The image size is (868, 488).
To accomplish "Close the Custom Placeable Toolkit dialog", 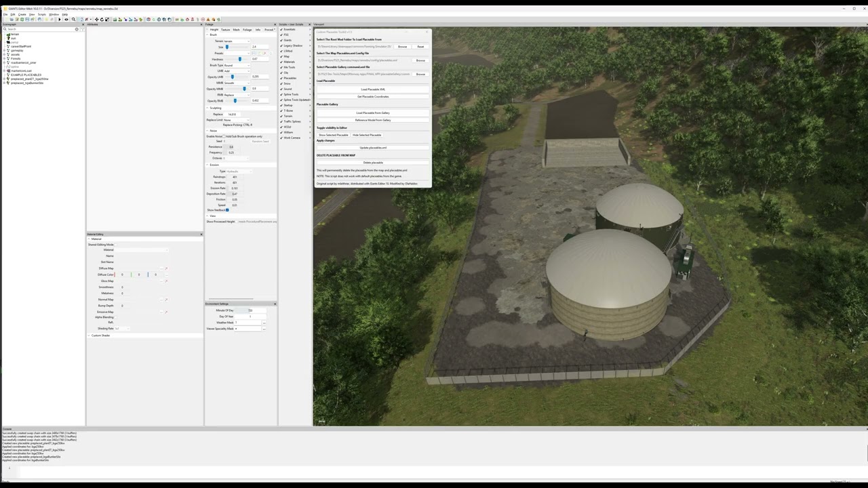I will pos(427,32).
